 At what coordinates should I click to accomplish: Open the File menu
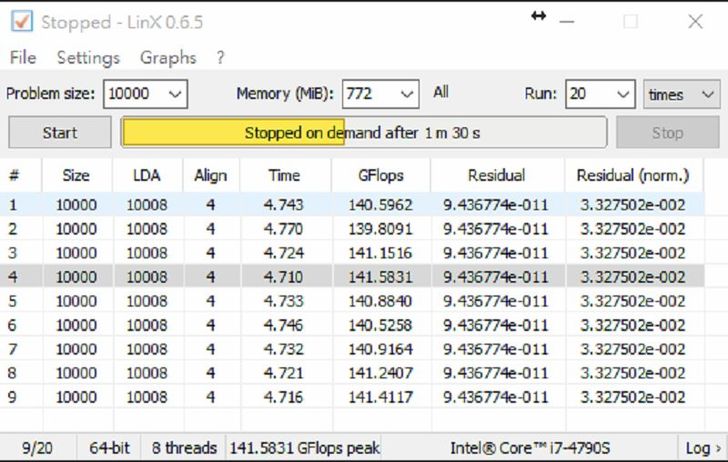point(22,58)
